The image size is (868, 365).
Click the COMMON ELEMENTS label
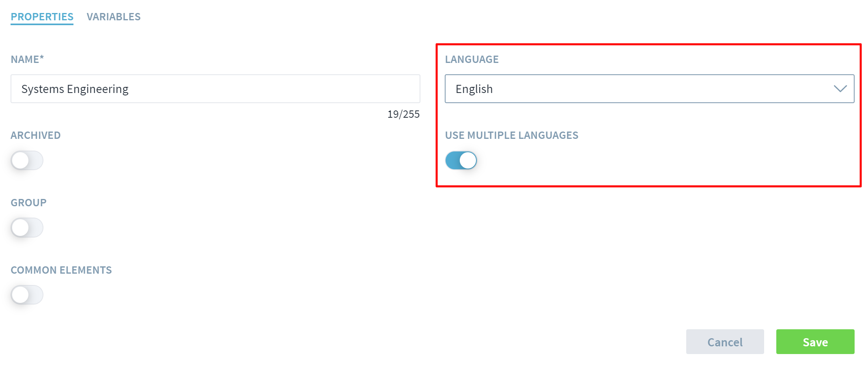tap(61, 270)
